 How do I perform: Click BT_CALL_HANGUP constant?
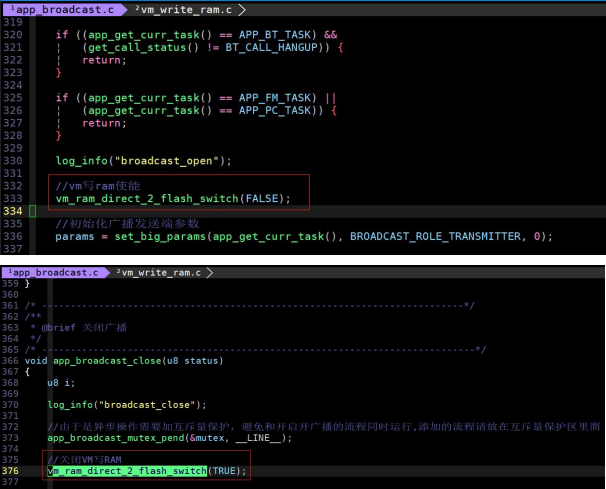271,48
